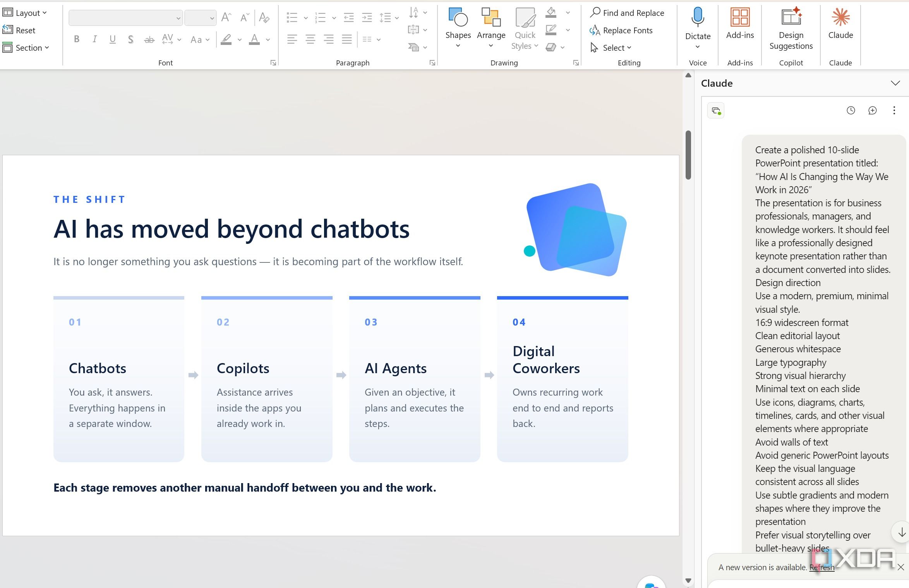The height and width of the screenshot is (588, 909).
Task: Toggle Strikethrough formatting
Action: point(149,39)
